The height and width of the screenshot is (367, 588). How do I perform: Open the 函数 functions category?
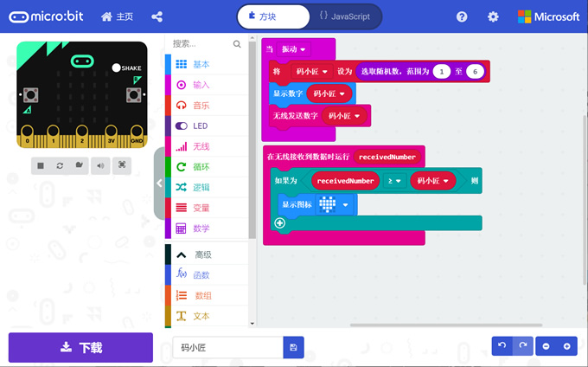(x=207, y=274)
